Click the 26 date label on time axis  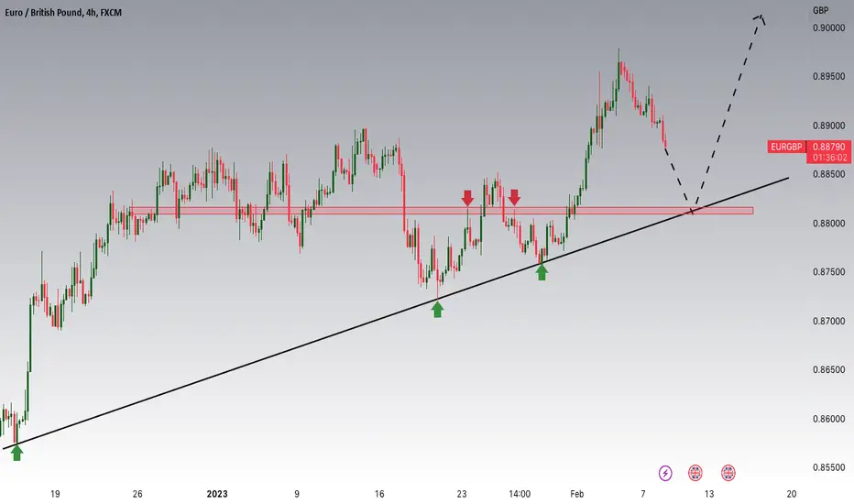pyautogui.click(x=137, y=494)
